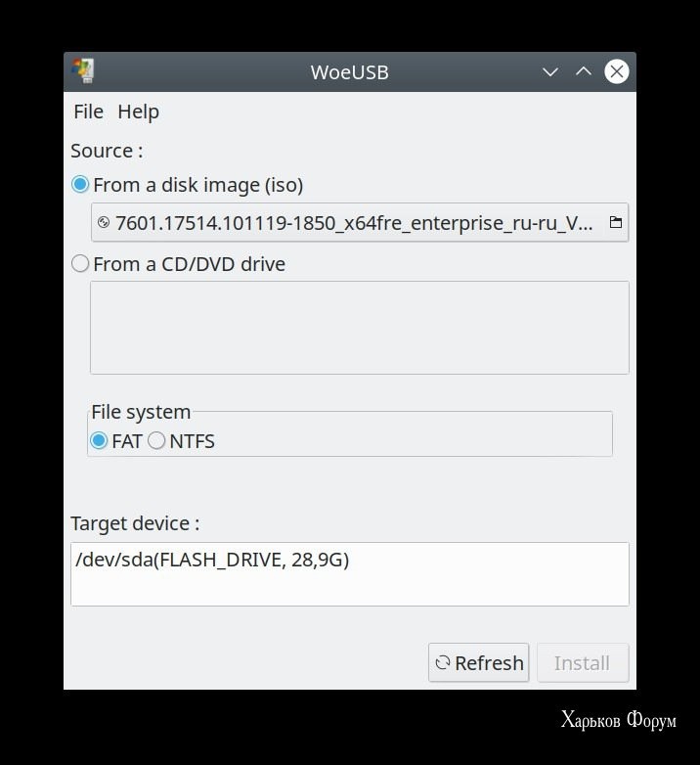Open the folder browse icon for ISO file

[x=616, y=222]
